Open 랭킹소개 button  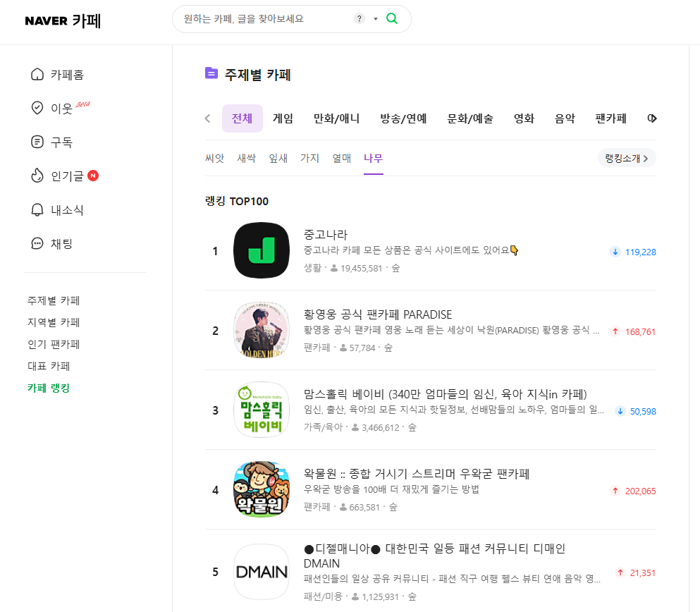[x=627, y=158]
